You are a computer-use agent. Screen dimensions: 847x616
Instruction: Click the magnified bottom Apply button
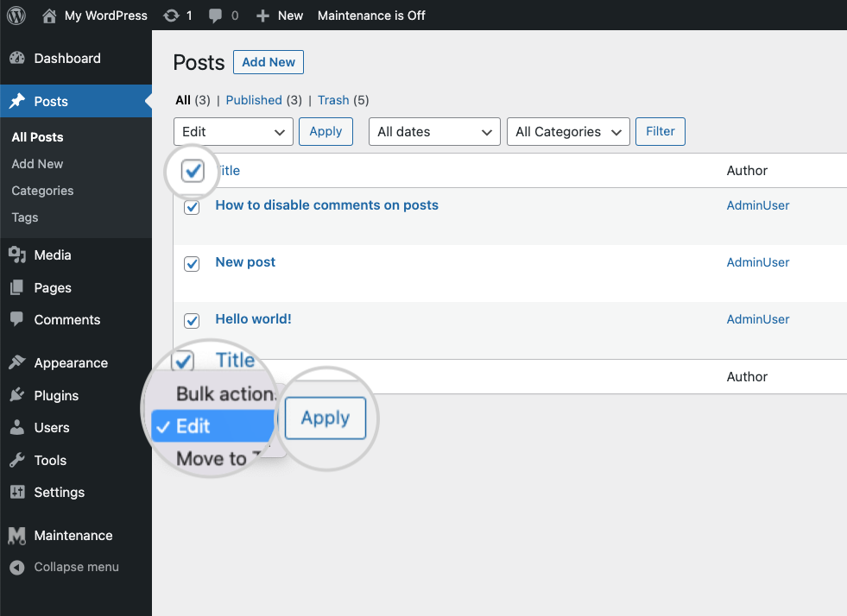click(326, 418)
